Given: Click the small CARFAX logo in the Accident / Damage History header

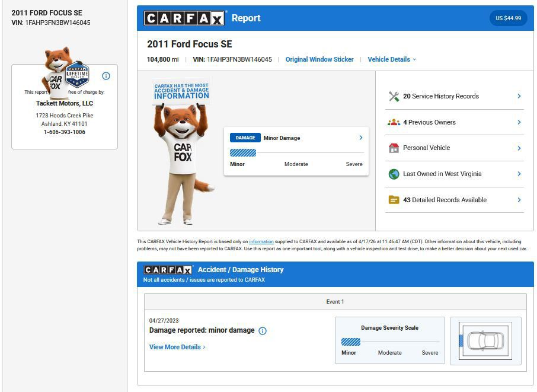Looking at the screenshot, I should tap(168, 270).
